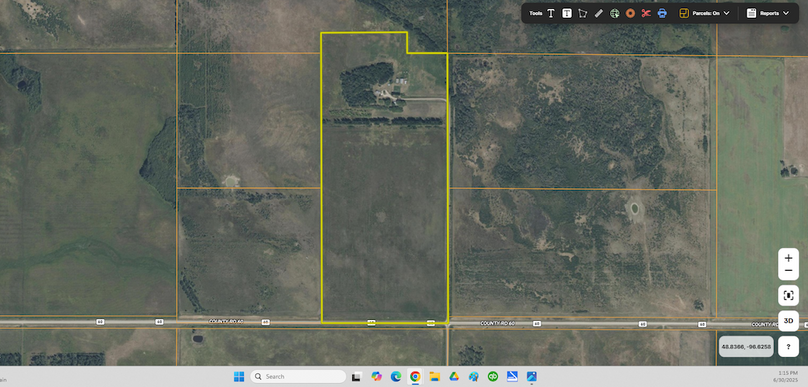Click the coordinates readout 48.8366, -96.6258
808x387 pixels.
click(746, 346)
